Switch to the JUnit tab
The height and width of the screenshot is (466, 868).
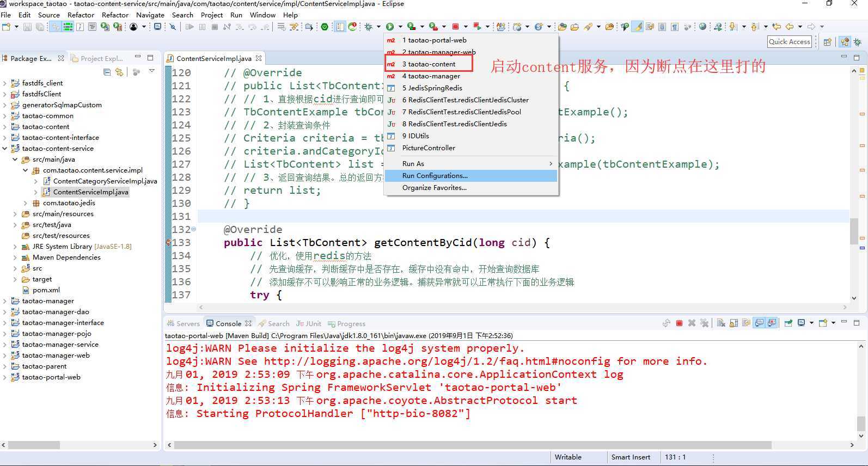coord(309,323)
